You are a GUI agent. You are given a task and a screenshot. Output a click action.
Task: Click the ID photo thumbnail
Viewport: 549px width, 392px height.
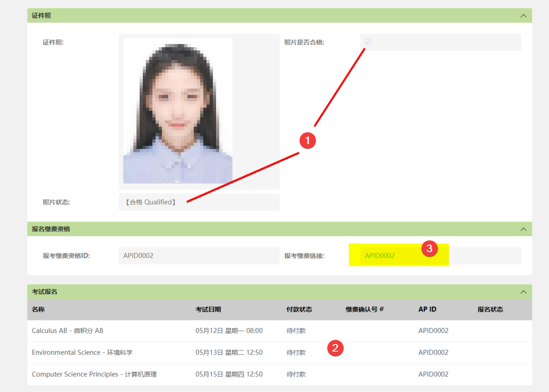pyautogui.click(x=178, y=111)
